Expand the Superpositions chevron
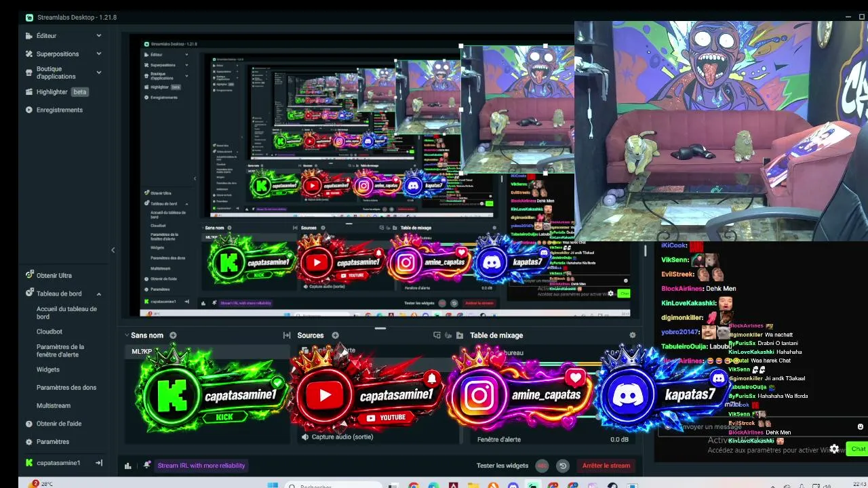This screenshot has height=488, width=868. (x=99, y=54)
